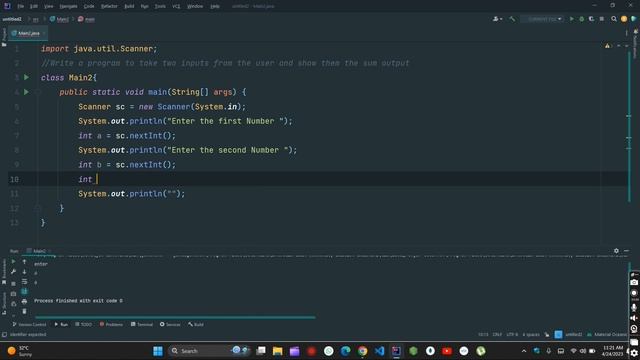Open Visual Studio Code from taskbar

[x=379, y=351]
